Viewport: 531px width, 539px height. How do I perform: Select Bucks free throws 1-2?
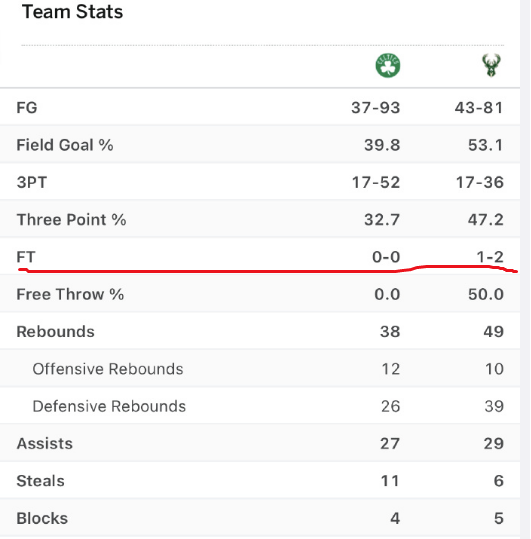point(490,257)
